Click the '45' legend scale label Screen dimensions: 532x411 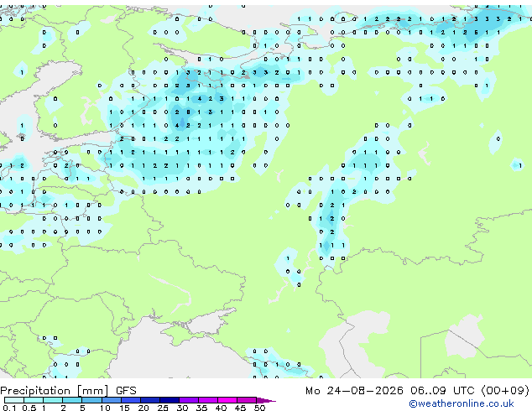(x=240, y=408)
